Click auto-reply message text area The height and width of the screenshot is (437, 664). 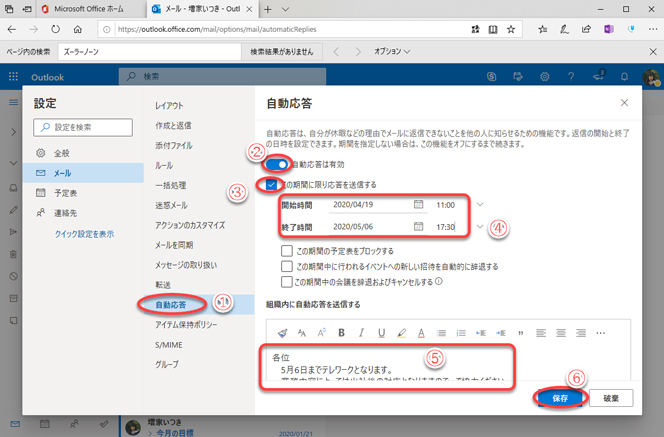click(448, 364)
